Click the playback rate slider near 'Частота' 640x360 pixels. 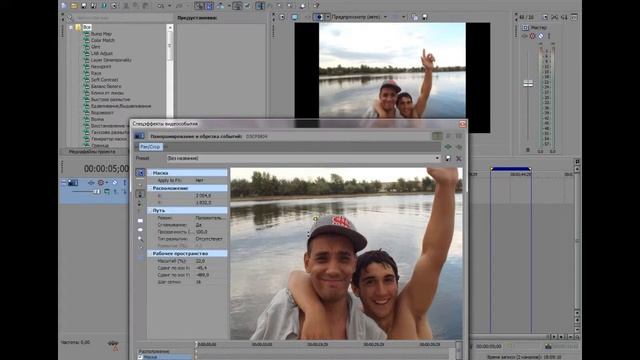(113, 343)
